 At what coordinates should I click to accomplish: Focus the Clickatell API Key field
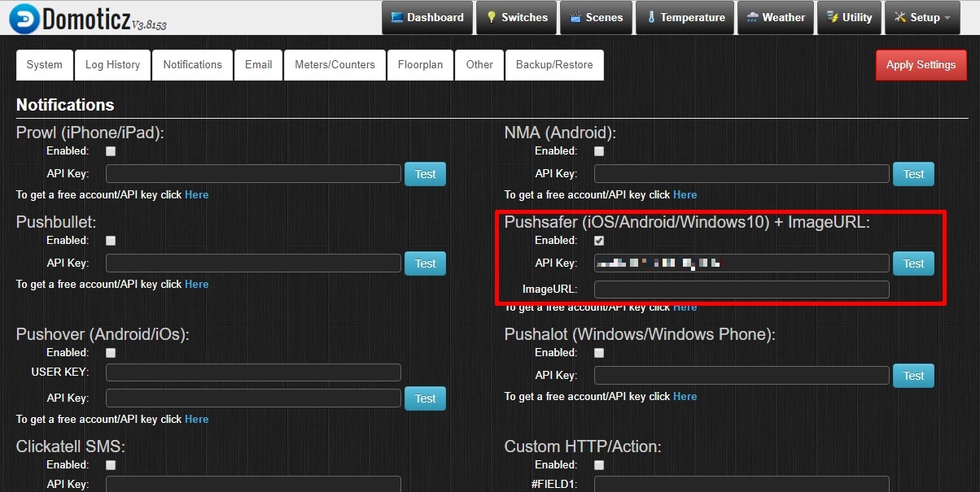(x=253, y=485)
